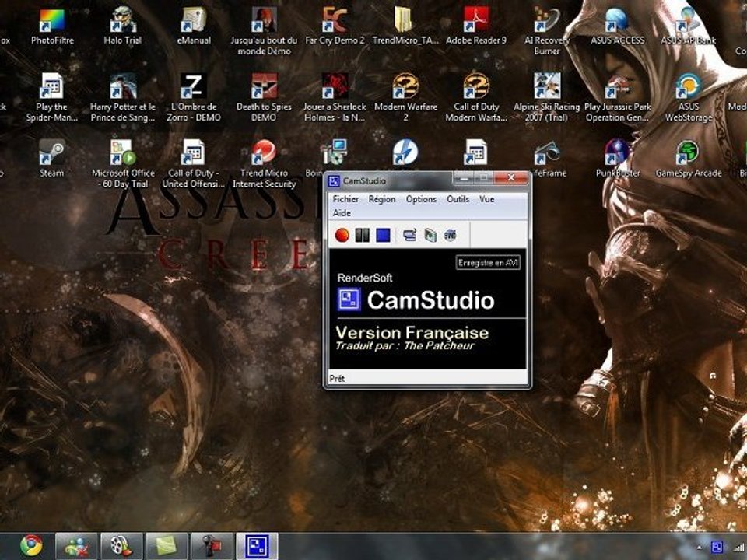The width and height of the screenshot is (747, 560).
Task: Select the PhotoFiltre desktop icon
Action: (x=52, y=26)
